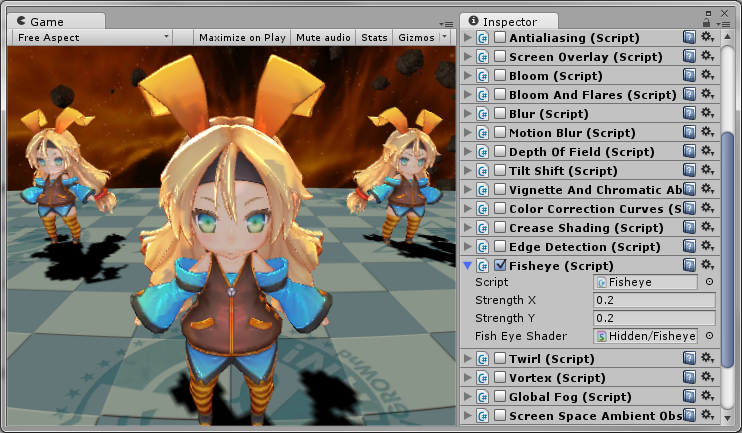This screenshot has width=742, height=433.
Task: Open Script object picker circle
Action: [x=709, y=282]
